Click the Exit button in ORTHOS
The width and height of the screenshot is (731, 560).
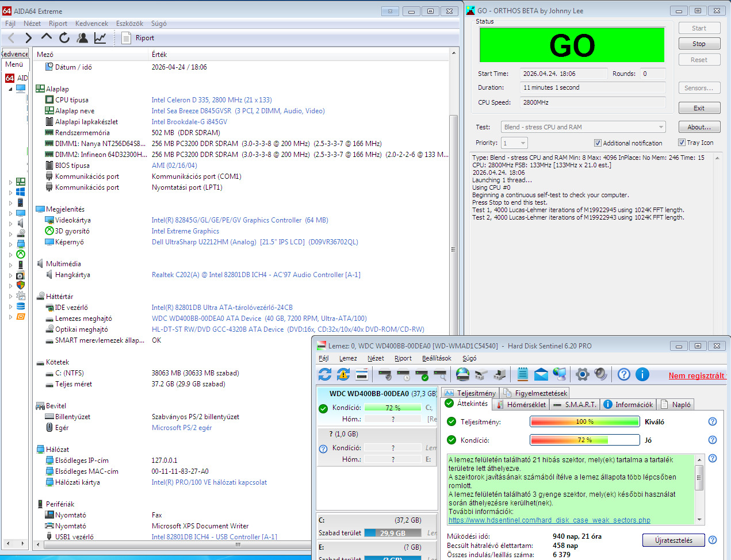coord(699,108)
